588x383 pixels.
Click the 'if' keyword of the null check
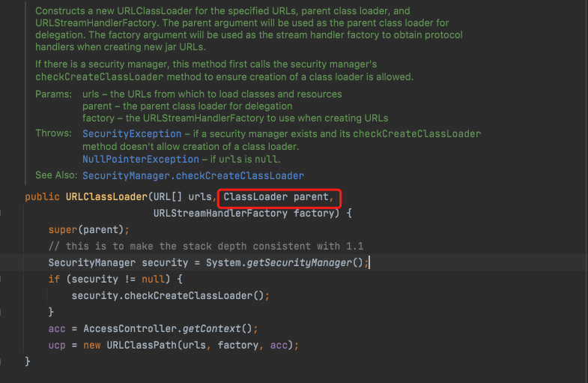pos(54,280)
